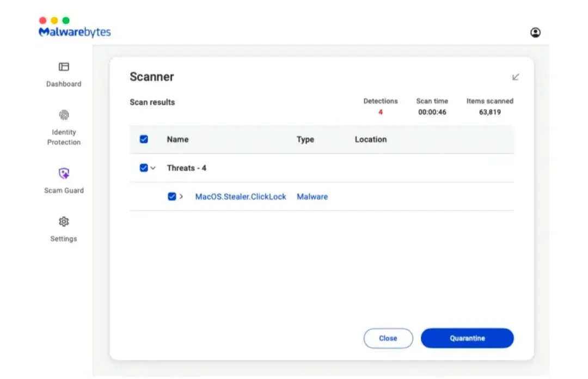588x379 pixels.
Task: Uncheck the Threats - 4 group checkbox
Action: tap(144, 168)
